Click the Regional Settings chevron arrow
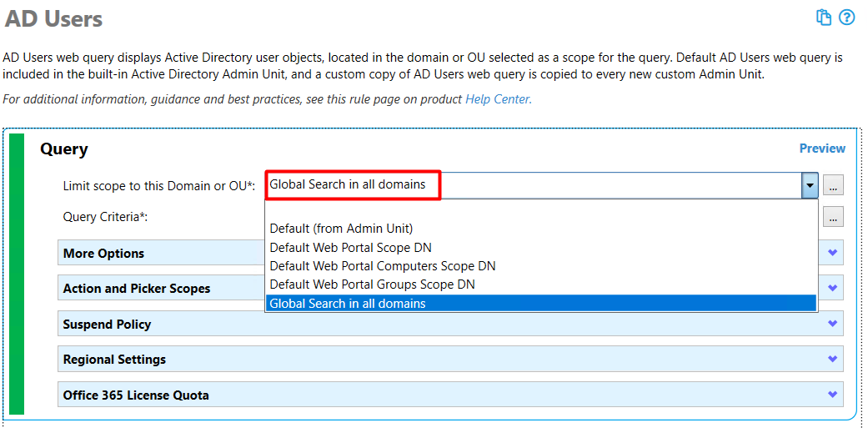The image size is (868, 428). tap(832, 360)
